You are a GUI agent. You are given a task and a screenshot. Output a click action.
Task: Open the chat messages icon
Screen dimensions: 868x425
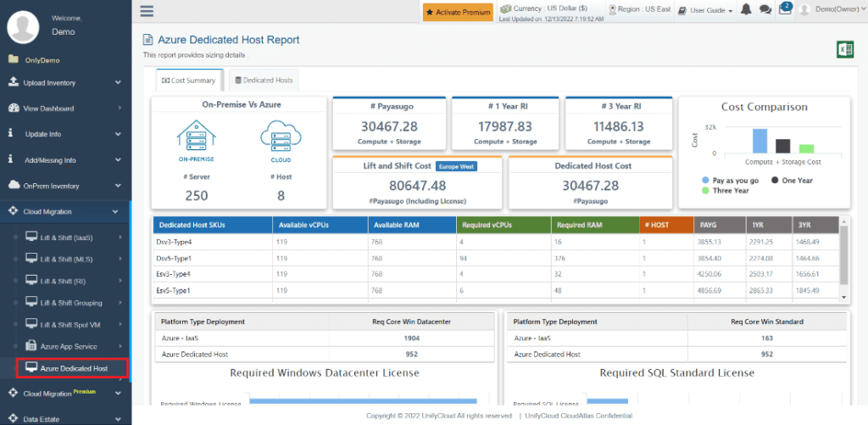pyautogui.click(x=765, y=10)
